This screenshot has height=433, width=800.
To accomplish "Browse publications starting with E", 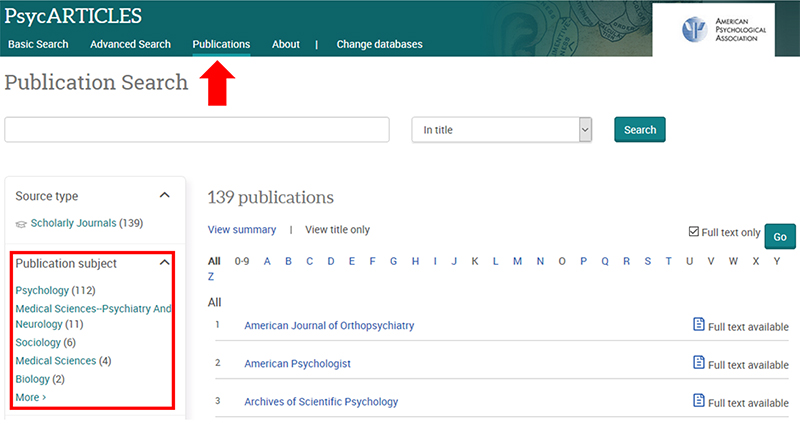I will click(352, 261).
